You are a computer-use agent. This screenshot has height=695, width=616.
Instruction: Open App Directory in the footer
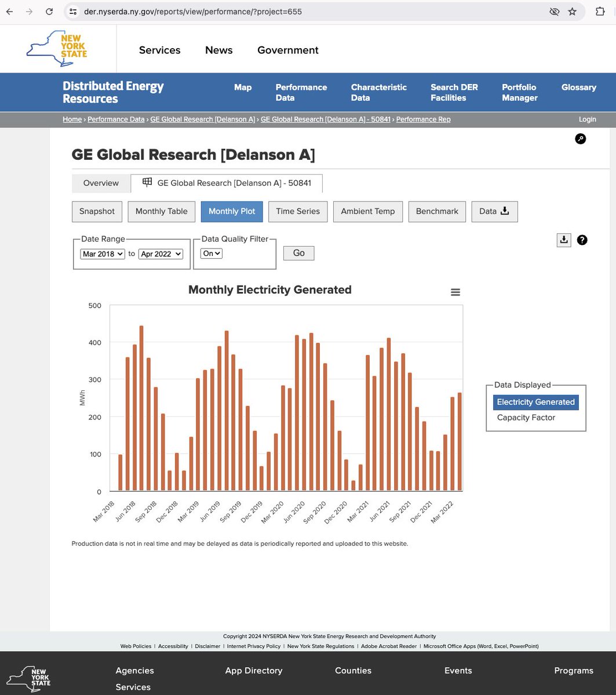coord(254,671)
